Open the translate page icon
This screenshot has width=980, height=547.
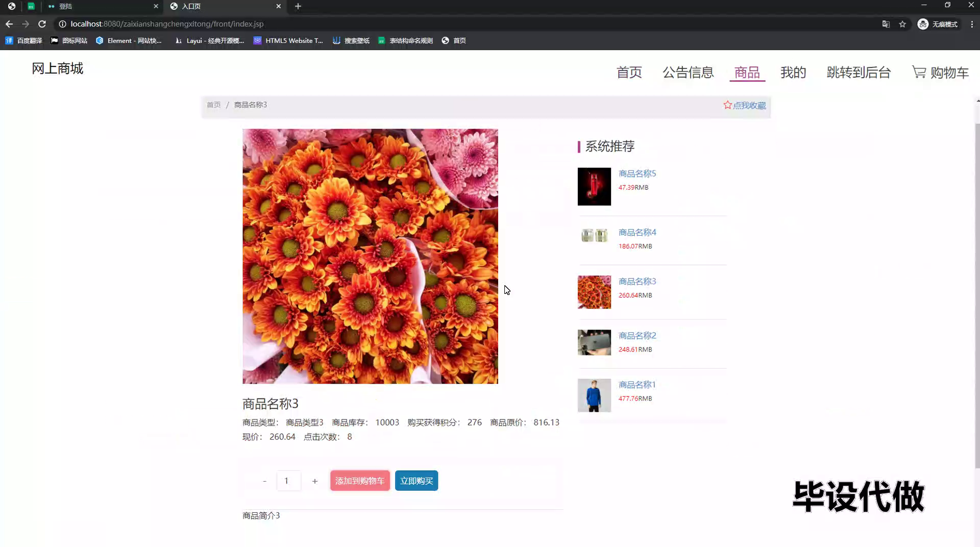886,24
